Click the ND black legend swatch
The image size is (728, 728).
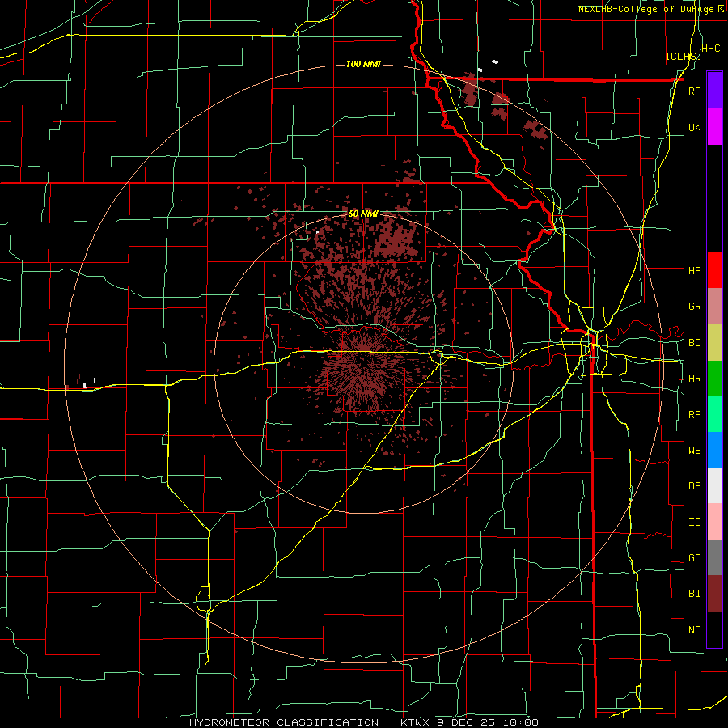(714, 629)
